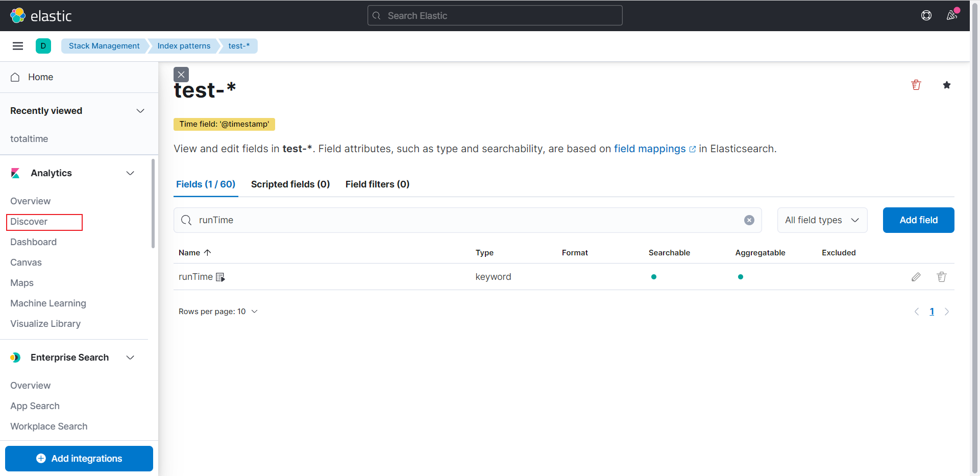This screenshot has height=476, width=980.
Task: Open Canvas in sidebar
Action: [x=26, y=263]
